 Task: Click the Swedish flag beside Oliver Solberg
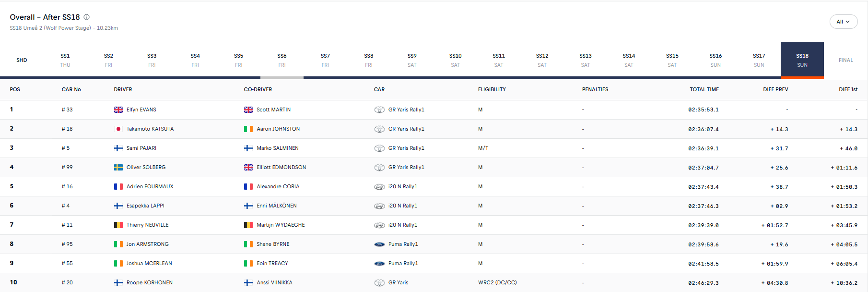(118, 168)
